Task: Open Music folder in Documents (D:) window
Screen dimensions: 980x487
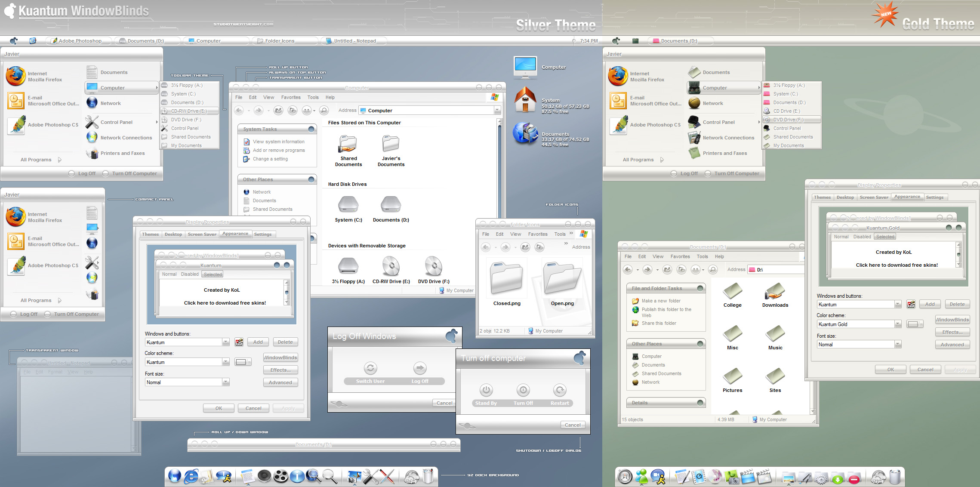Action: (775, 338)
